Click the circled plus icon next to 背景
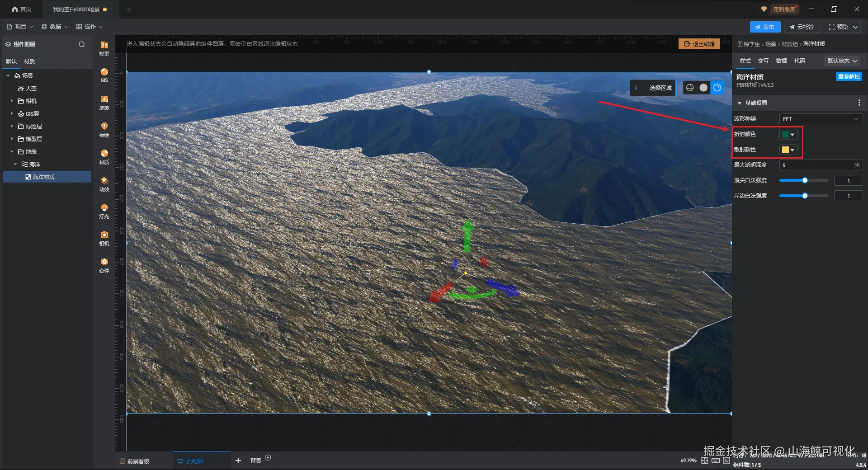This screenshot has height=470, width=868. click(x=268, y=457)
